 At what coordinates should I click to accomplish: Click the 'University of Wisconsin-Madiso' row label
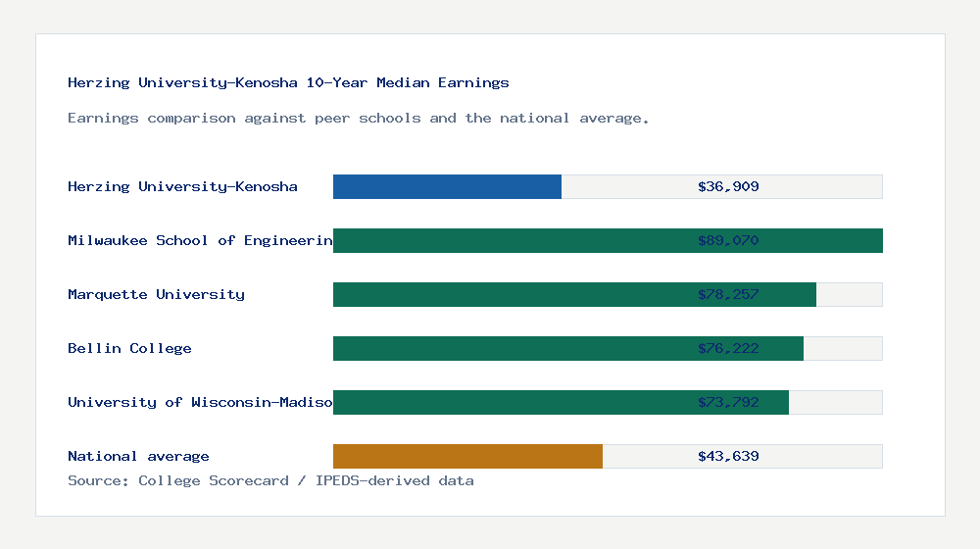point(200,402)
